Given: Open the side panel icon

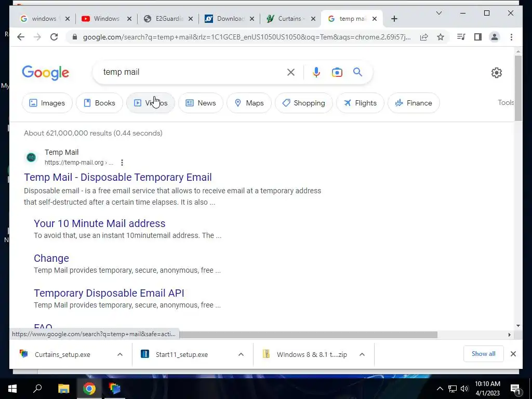Looking at the screenshot, I should [x=478, y=37].
